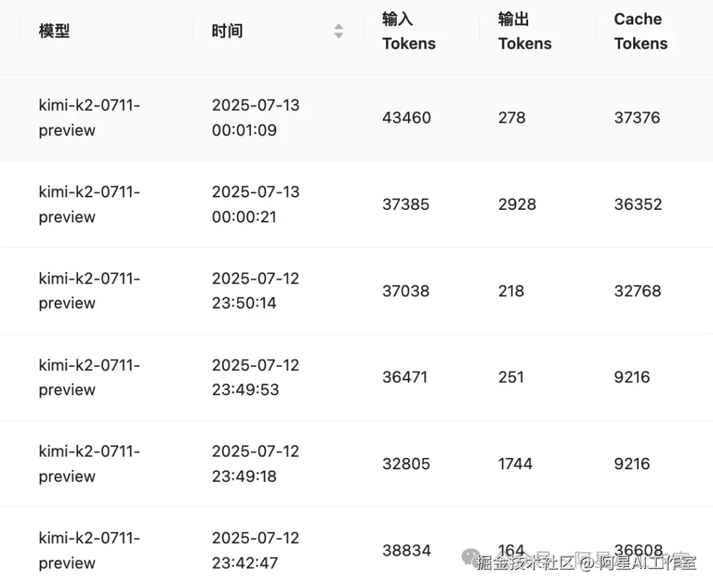Click the WeChat logo in watermark
The width and height of the screenshot is (713, 588).
(471, 557)
